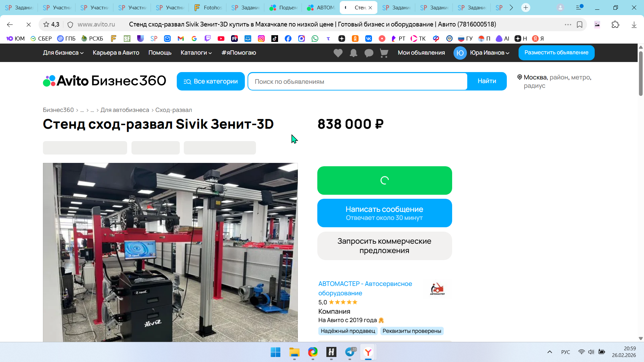Open messages chat bubble icon
Screen dimensions: 644x362
click(369, 53)
